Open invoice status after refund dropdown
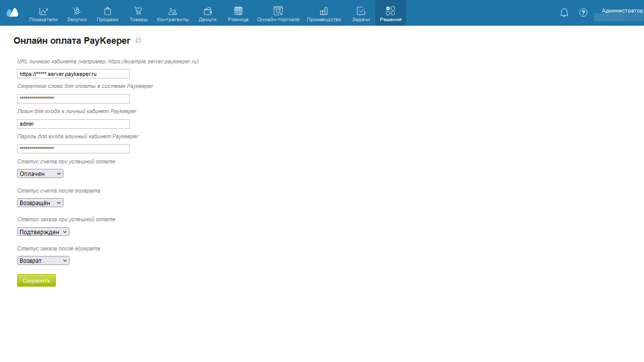Image resolution: width=644 pixels, height=362 pixels. (40, 203)
